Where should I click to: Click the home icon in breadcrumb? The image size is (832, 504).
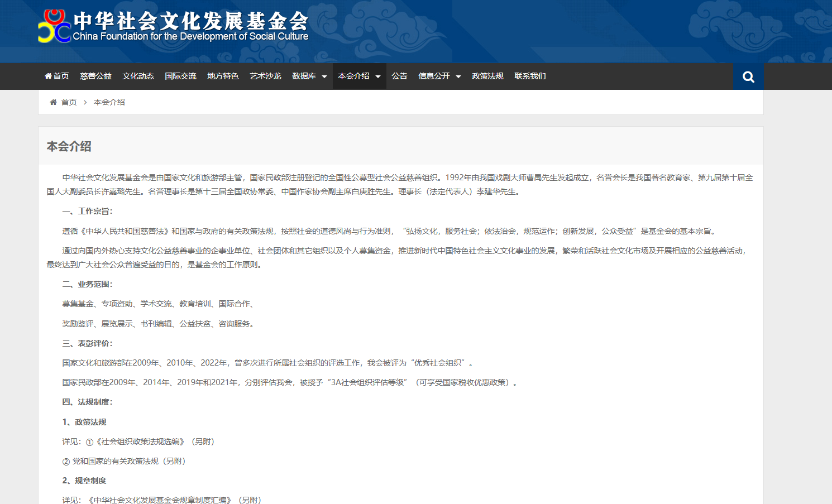53,102
